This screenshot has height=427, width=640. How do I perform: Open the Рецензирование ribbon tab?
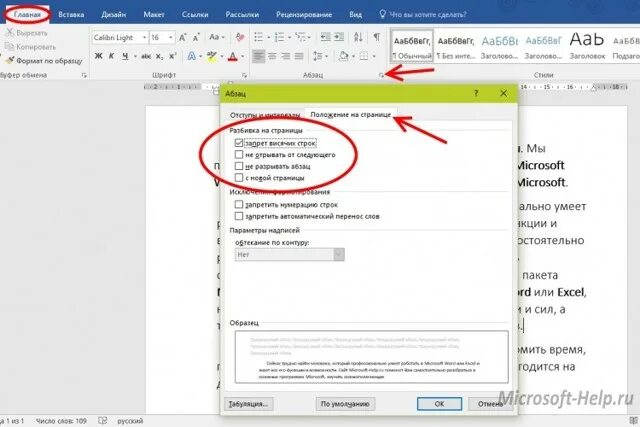[304, 15]
